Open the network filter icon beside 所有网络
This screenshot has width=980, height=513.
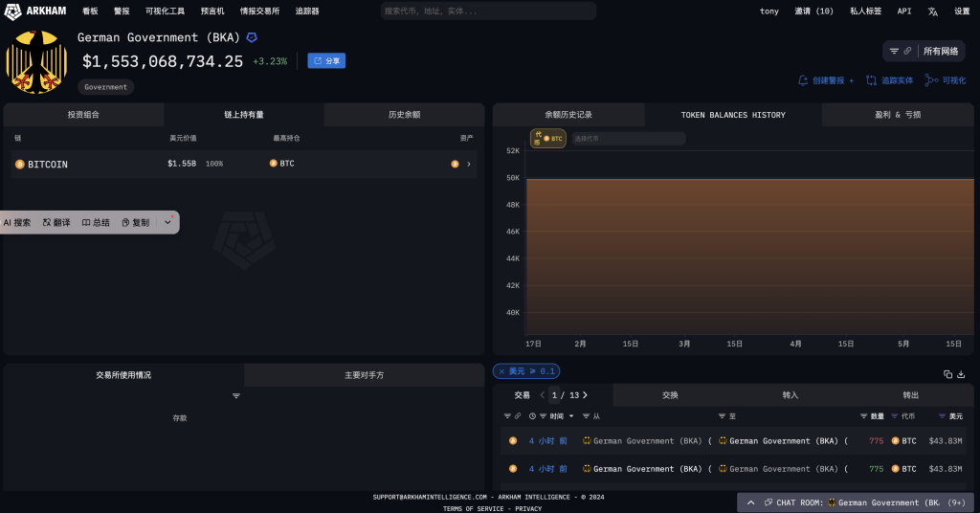coord(894,51)
